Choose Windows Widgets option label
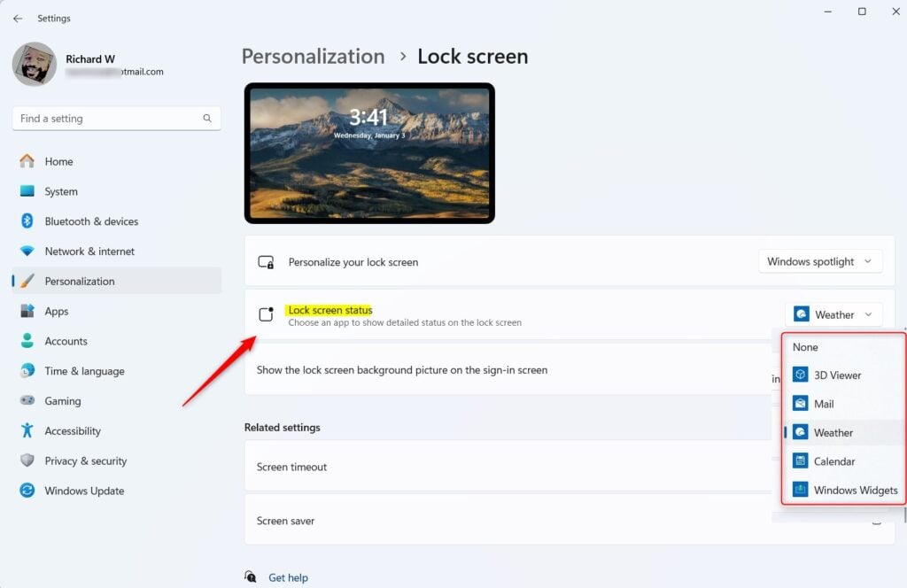The image size is (907, 588). [x=856, y=491]
